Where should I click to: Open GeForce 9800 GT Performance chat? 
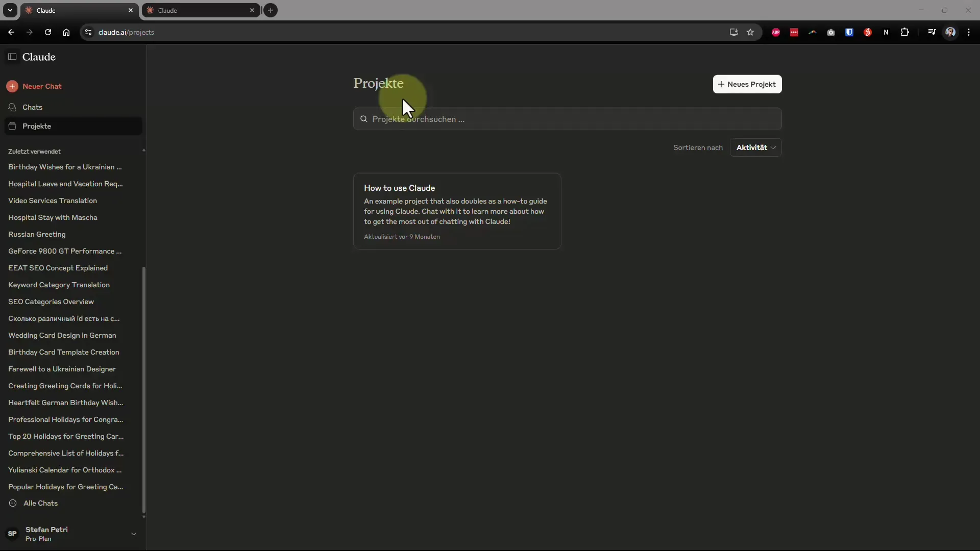[65, 251]
